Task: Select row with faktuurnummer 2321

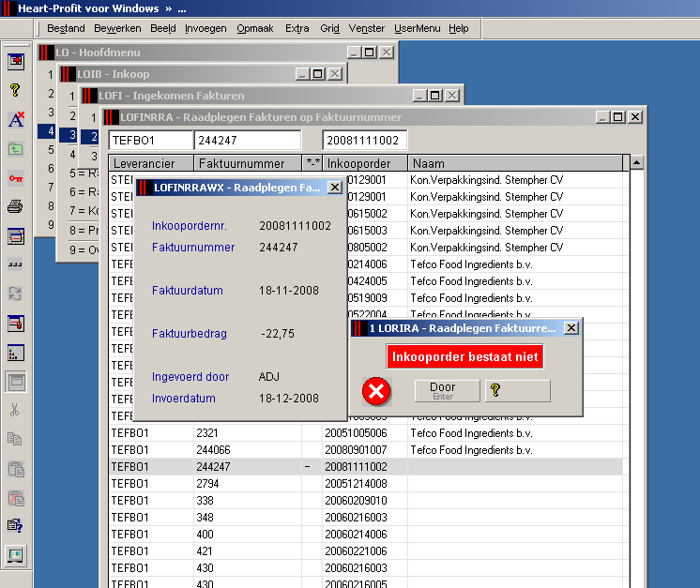Action: (x=366, y=432)
